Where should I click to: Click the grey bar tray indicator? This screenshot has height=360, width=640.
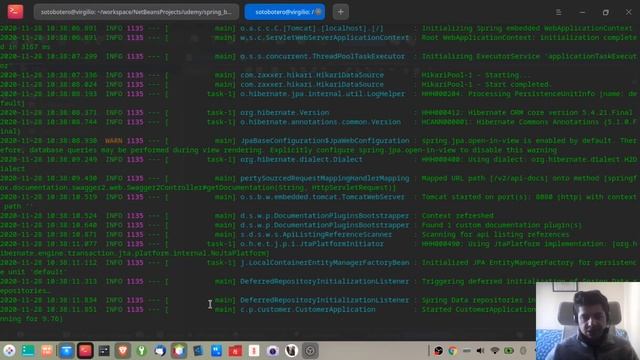467,351
